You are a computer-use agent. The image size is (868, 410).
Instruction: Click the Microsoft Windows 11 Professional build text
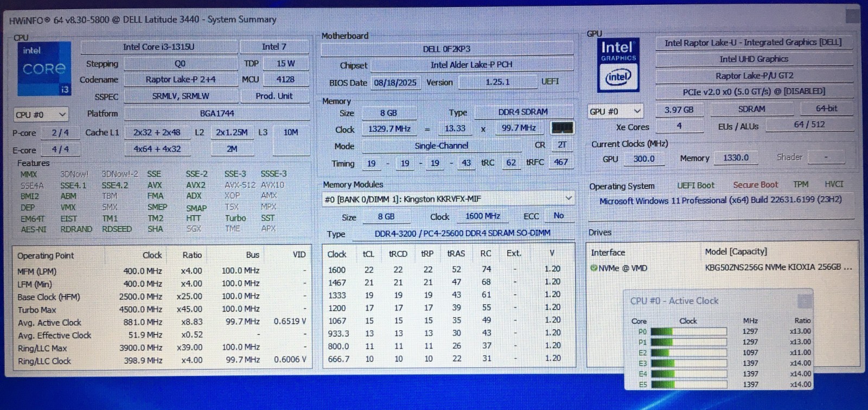tap(720, 200)
